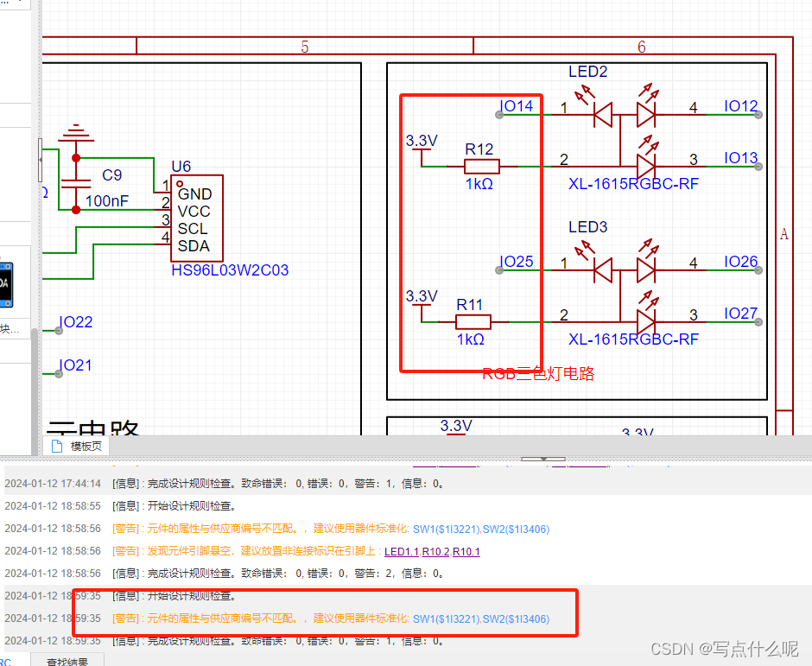The image size is (812, 666).
Task: Select the OLED module thumbnail in left panel
Action: pyautogui.click(x=6, y=284)
